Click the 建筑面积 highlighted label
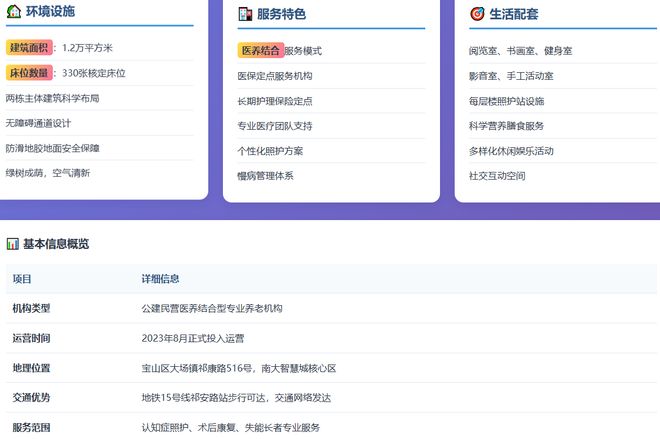Screen dimensions: 660x439 (29, 48)
